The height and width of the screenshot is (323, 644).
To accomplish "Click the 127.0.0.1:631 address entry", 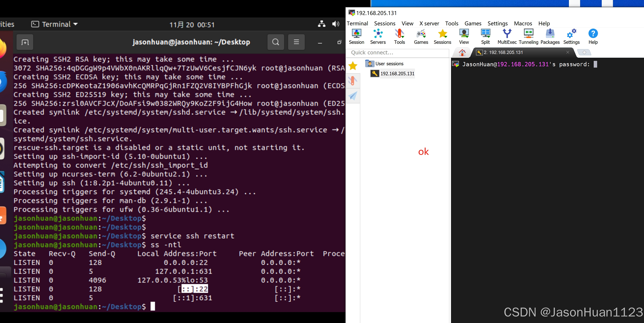I will click(184, 271).
